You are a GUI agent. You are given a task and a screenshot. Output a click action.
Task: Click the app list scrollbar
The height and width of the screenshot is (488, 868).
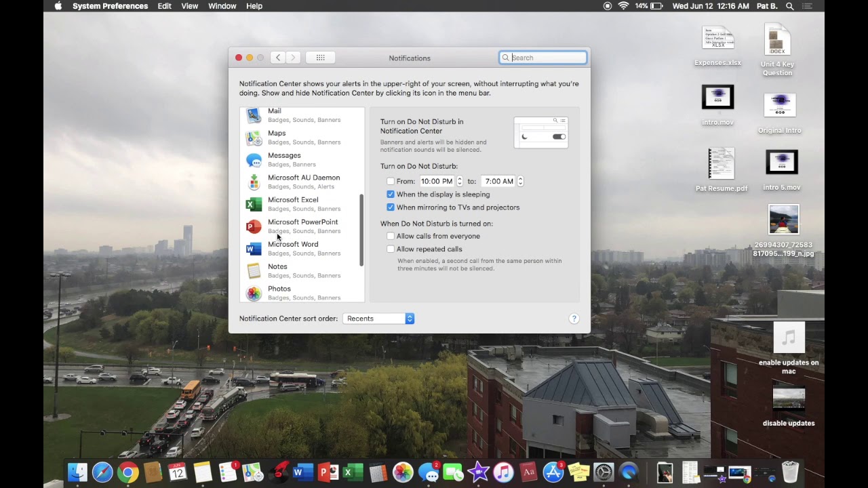click(x=361, y=230)
